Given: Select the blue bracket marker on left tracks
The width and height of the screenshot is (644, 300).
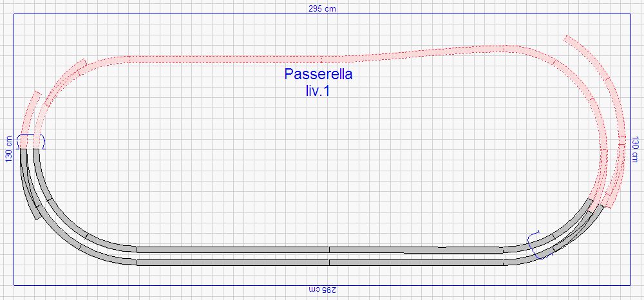Looking at the screenshot, I should 31,140.
